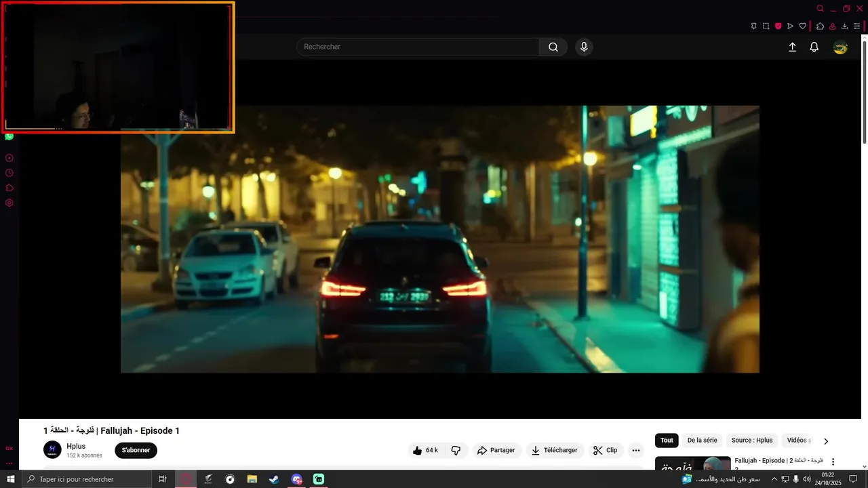
Task: Expand chips with next arrow
Action: pyautogui.click(x=826, y=441)
